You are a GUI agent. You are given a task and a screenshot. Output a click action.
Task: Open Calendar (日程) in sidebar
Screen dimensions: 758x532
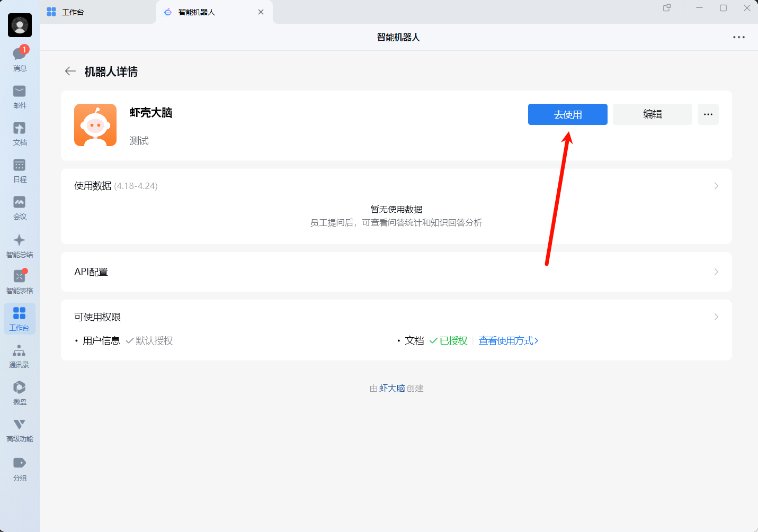click(20, 171)
